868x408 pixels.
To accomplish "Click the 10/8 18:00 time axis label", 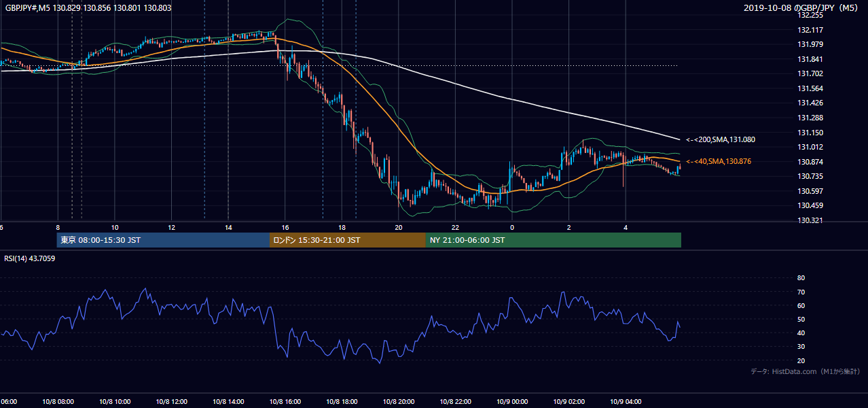I will tap(342, 402).
